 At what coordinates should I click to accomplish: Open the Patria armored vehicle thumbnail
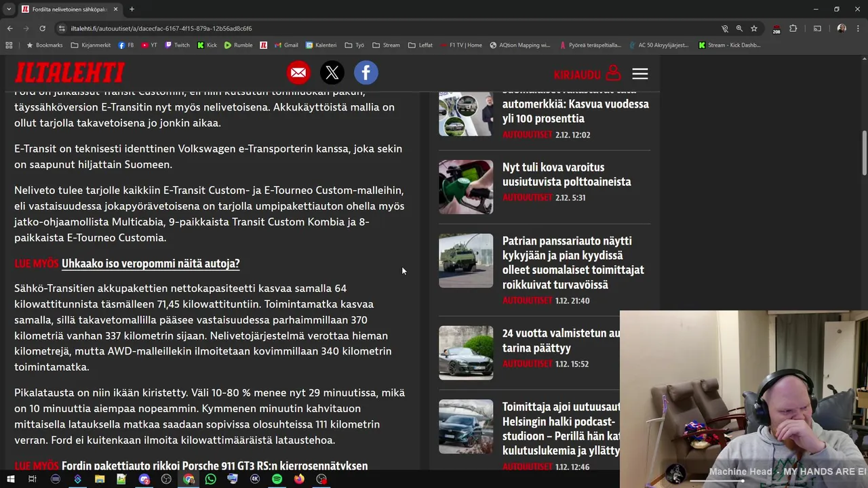(x=466, y=261)
